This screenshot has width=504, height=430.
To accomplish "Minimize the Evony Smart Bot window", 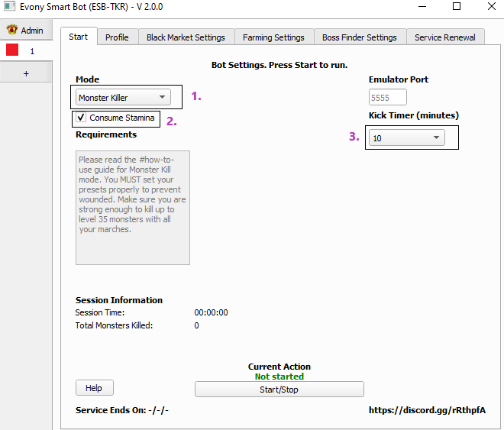I will point(422,6).
